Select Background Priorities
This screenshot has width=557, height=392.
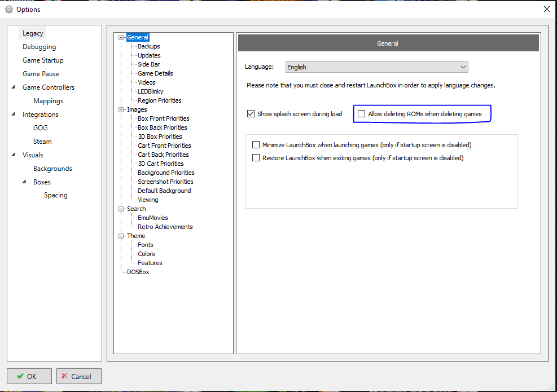(x=166, y=173)
